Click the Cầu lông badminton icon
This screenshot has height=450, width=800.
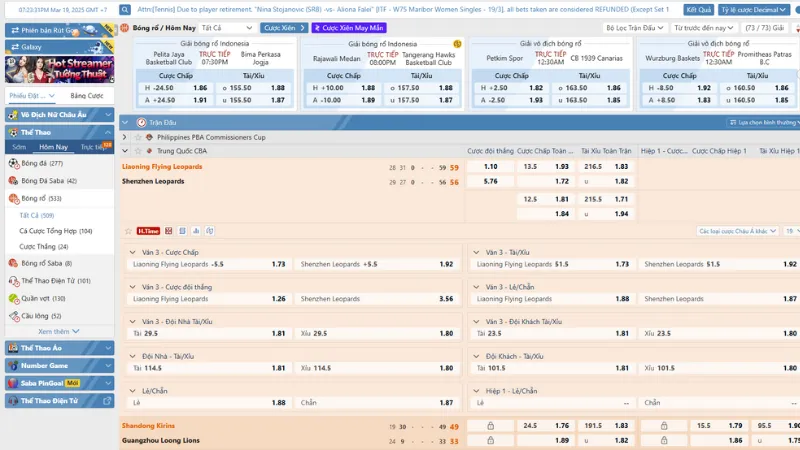pyautogui.click(x=13, y=315)
